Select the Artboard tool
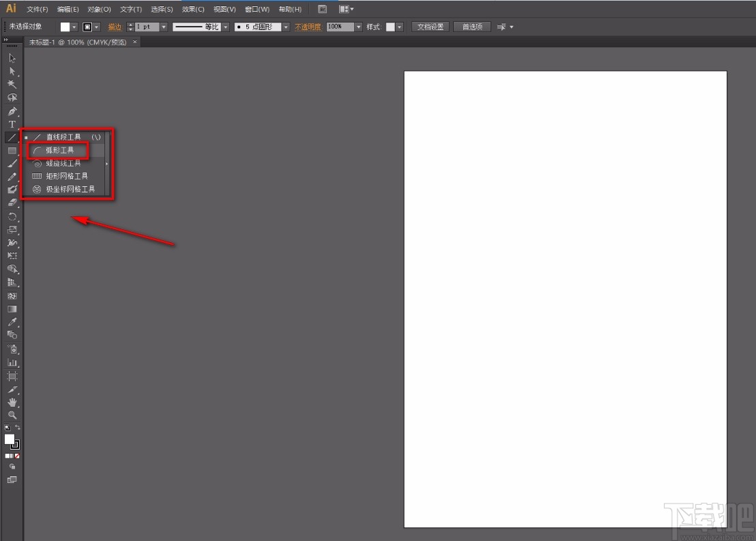 pyautogui.click(x=12, y=376)
